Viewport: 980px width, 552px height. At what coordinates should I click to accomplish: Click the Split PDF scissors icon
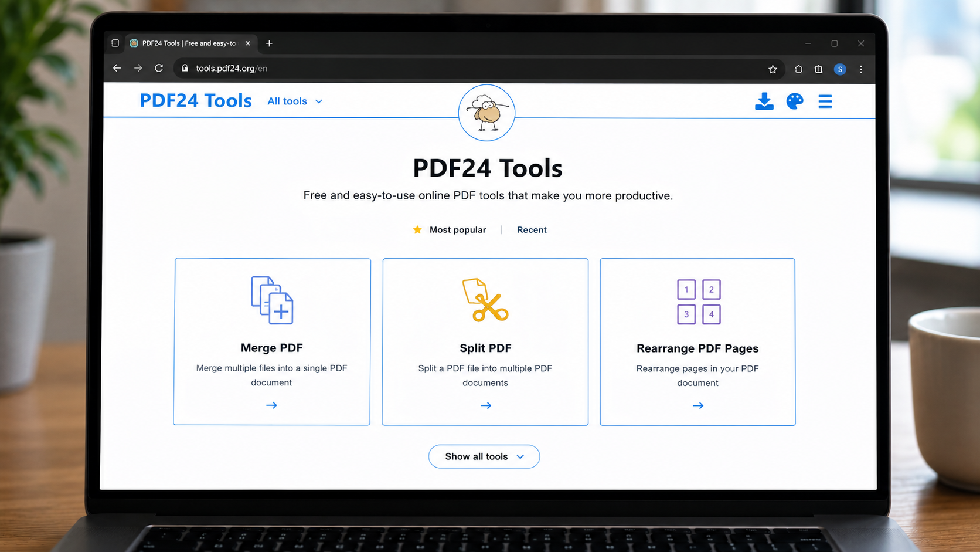coord(485,300)
